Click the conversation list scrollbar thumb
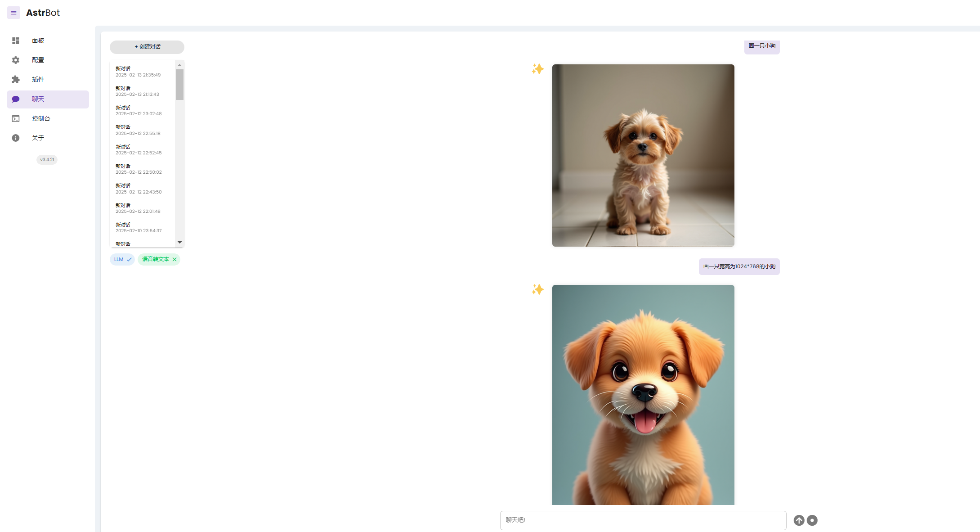The width and height of the screenshot is (980, 532). [x=179, y=84]
